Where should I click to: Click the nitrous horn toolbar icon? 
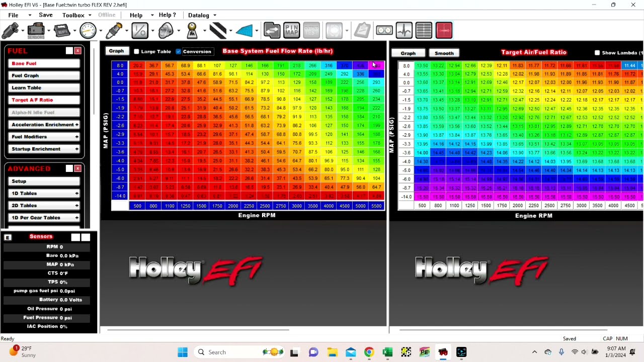(166, 31)
